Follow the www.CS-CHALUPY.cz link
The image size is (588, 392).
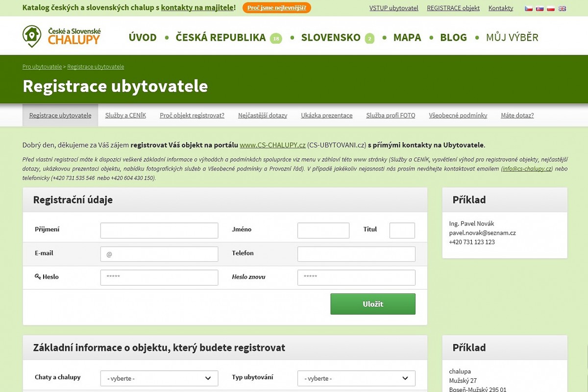(x=272, y=145)
